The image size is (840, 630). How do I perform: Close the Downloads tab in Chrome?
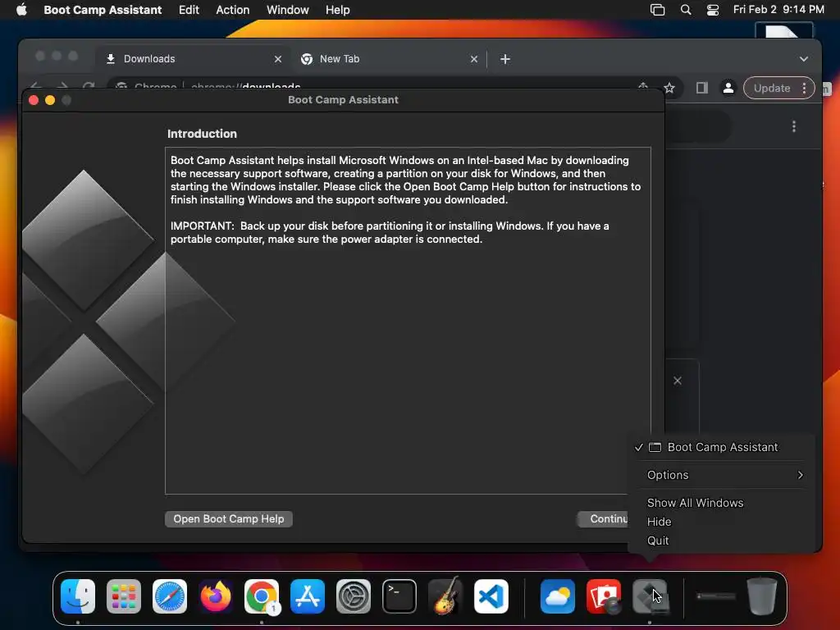(x=277, y=59)
